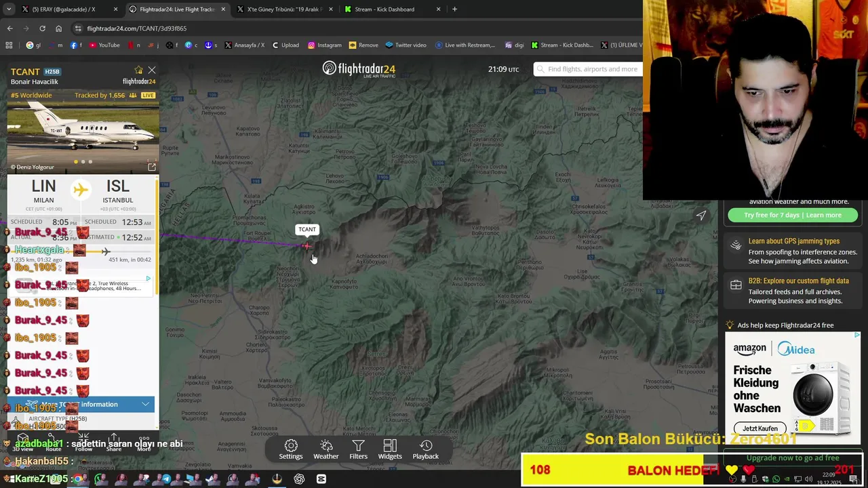Open the ÜFLEME bookmark with X icon
The height and width of the screenshot is (488, 868).
[x=621, y=45]
